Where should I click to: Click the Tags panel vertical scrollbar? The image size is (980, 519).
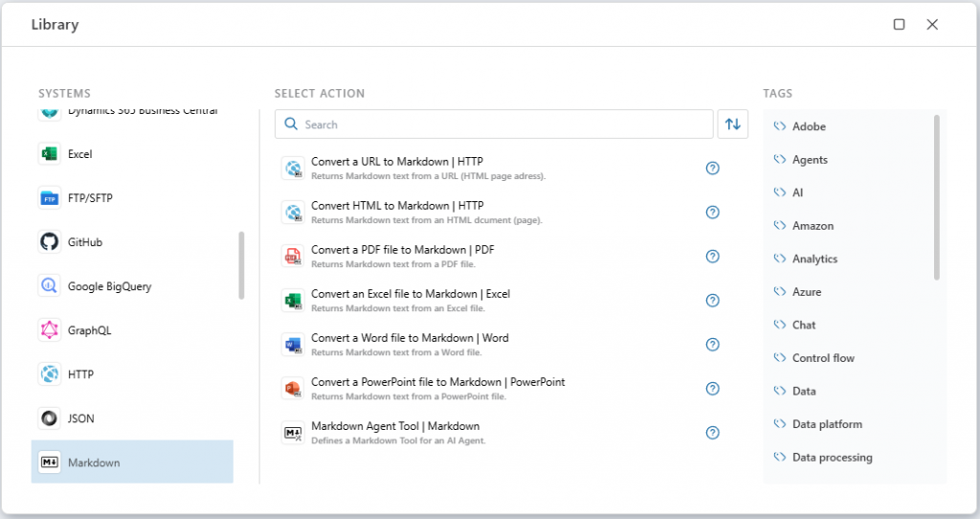click(x=936, y=197)
